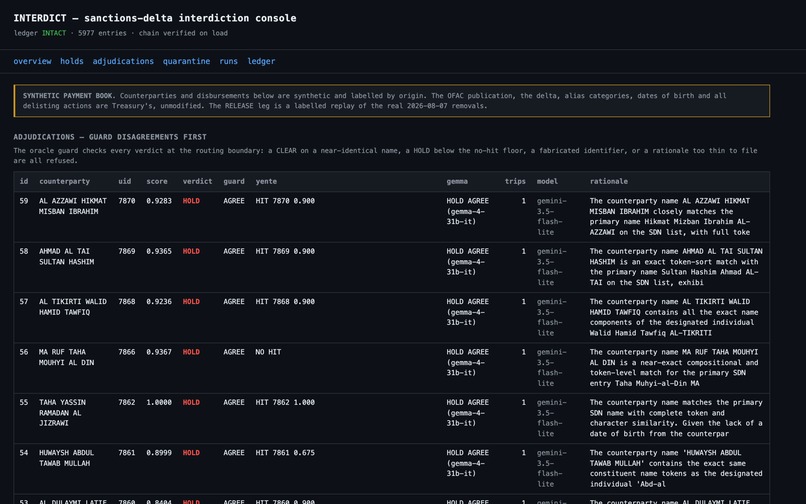
Task: Click uid 7870 cell
Action: point(126,201)
